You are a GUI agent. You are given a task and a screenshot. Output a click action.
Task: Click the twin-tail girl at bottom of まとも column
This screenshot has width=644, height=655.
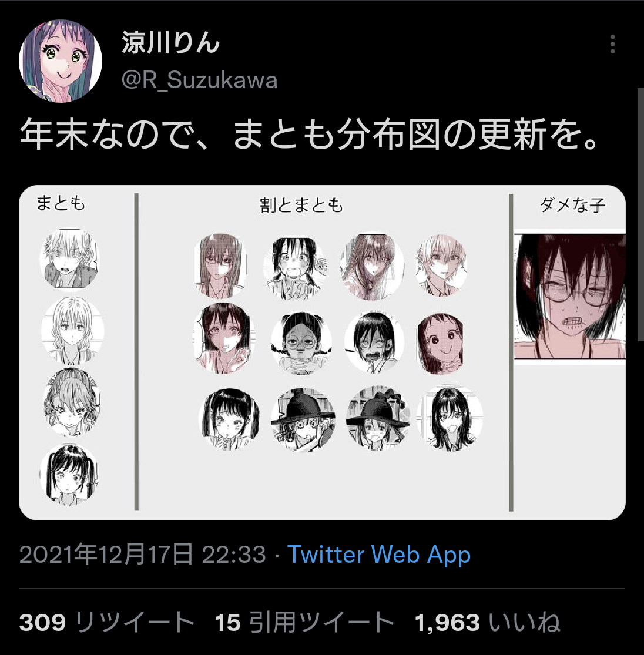(69, 475)
